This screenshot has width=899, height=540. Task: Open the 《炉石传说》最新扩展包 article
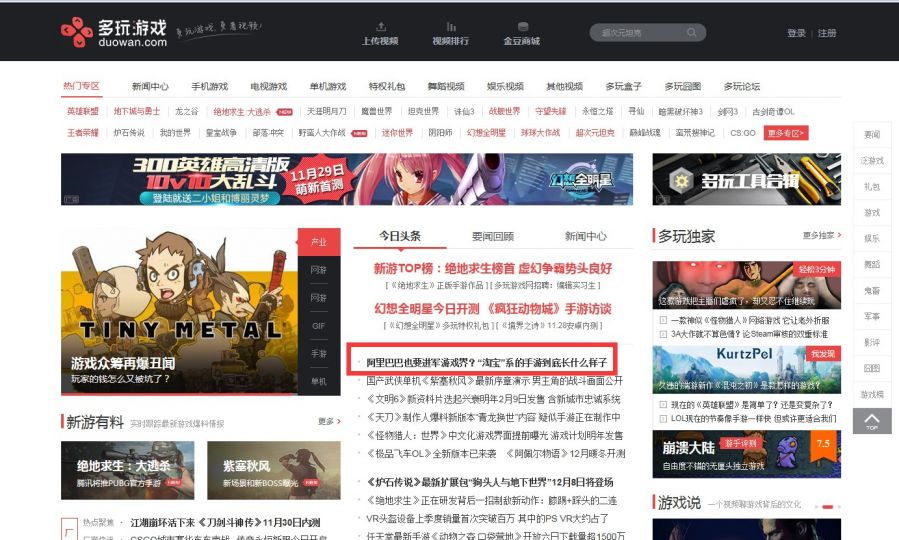pyautogui.click(x=490, y=482)
